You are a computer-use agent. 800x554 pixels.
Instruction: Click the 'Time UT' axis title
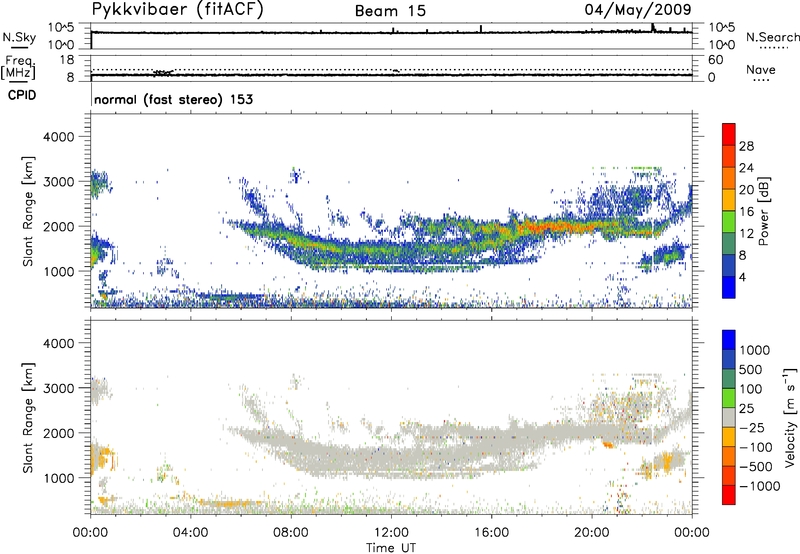(x=391, y=548)
